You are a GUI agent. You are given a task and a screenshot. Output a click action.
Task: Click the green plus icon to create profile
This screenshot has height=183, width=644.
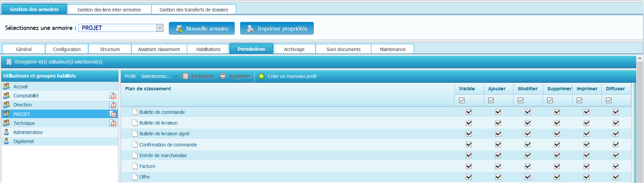pyautogui.click(x=261, y=76)
